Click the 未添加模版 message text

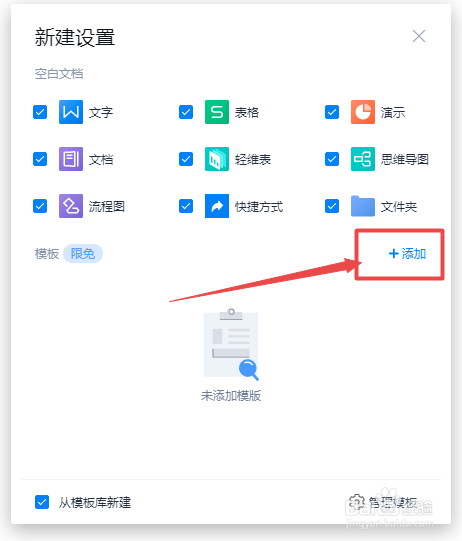[231, 396]
